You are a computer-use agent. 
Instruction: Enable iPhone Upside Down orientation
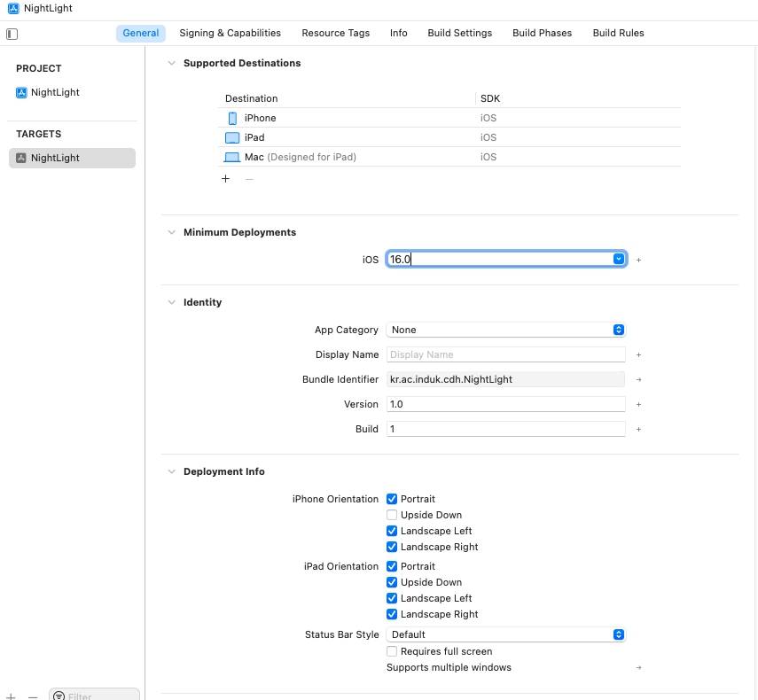tap(392, 515)
